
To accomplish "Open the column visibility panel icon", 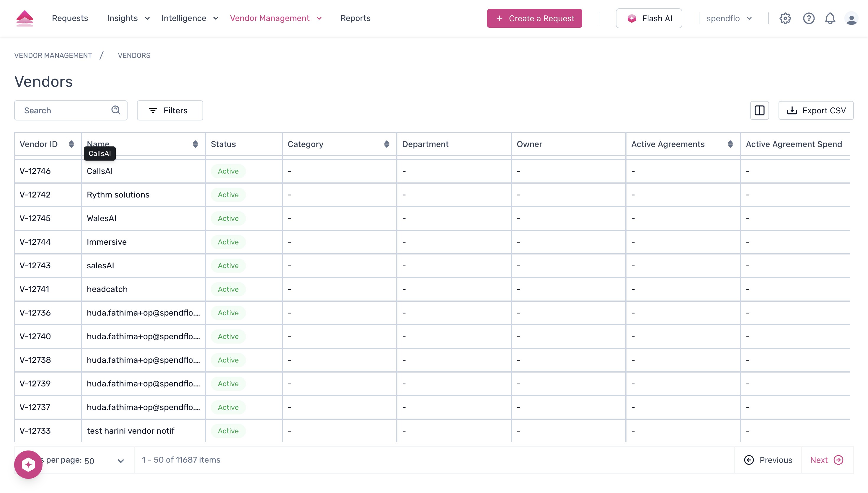I will (760, 110).
